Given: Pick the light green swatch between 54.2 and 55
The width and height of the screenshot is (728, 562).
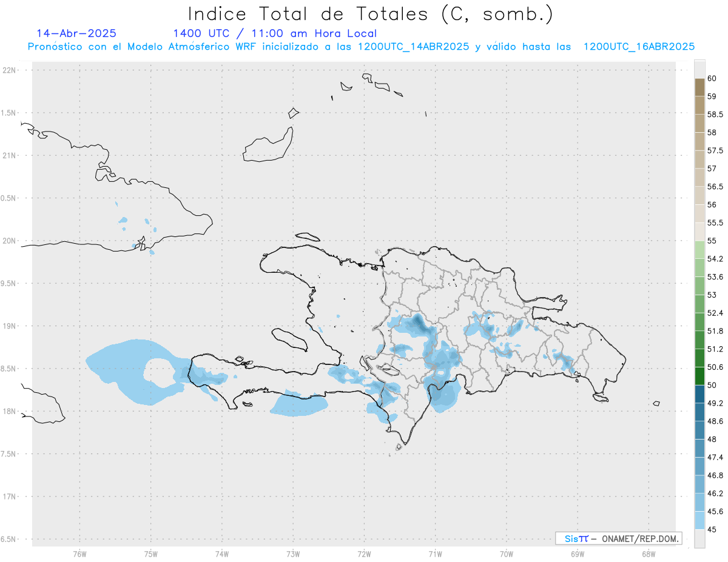Looking at the screenshot, I should tap(699, 250).
